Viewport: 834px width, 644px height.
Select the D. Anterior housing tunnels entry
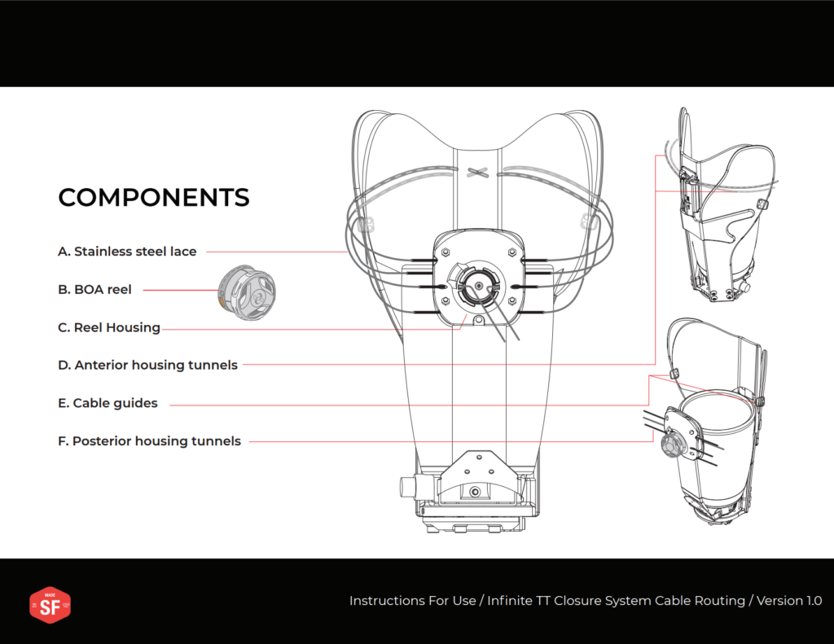(x=147, y=365)
